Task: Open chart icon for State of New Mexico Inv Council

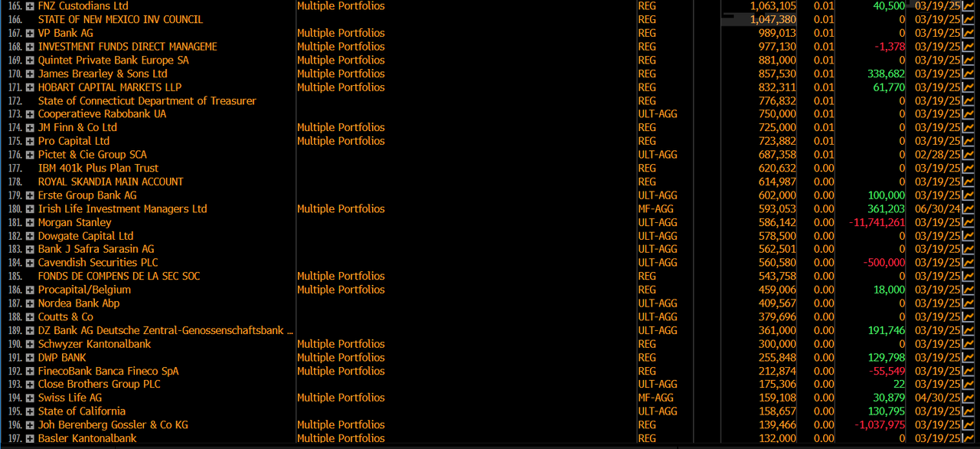Action: point(968,19)
